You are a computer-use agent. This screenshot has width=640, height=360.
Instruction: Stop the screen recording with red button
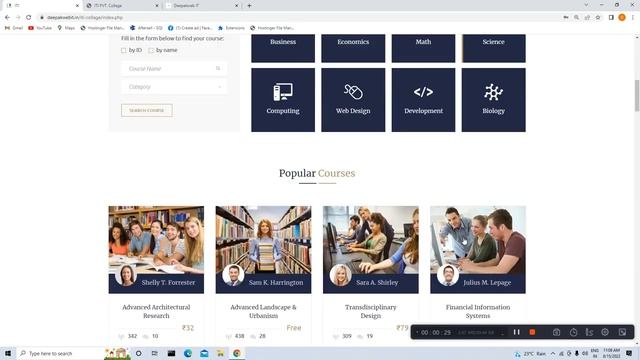click(532, 332)
